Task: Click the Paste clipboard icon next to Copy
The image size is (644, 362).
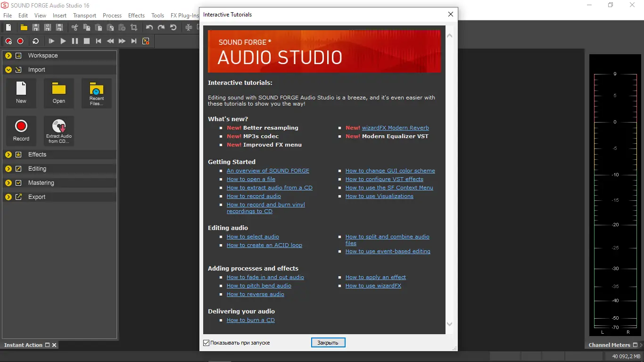Action: point(98,27)
